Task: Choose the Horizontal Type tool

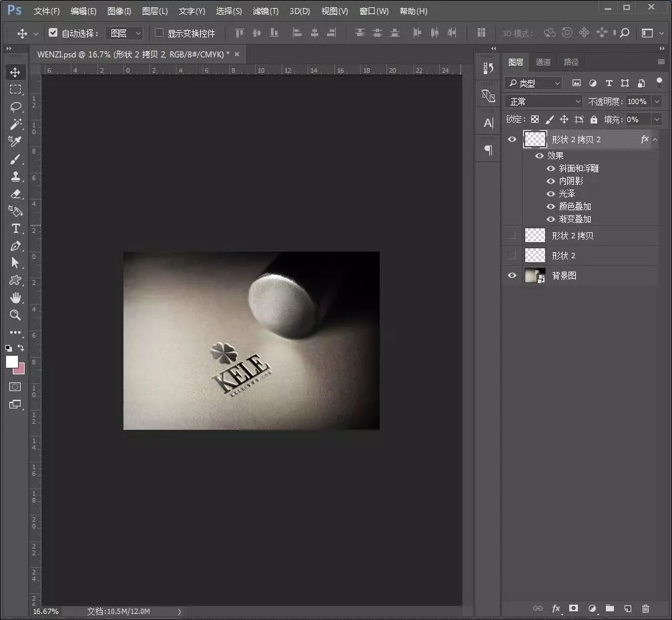Action: pyautogui.click(x=16, y=229)
